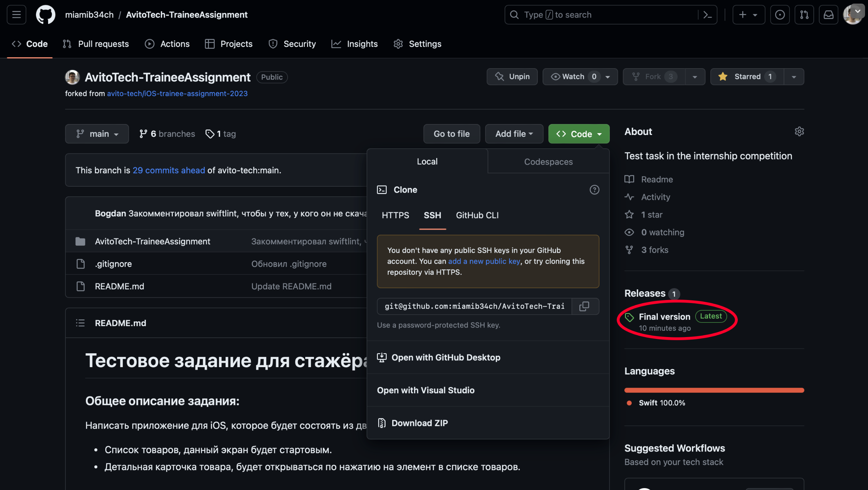Open the Final version release
Image resolution: width=868 pixels, height=490 pixels.
click(x=664, y=317)
